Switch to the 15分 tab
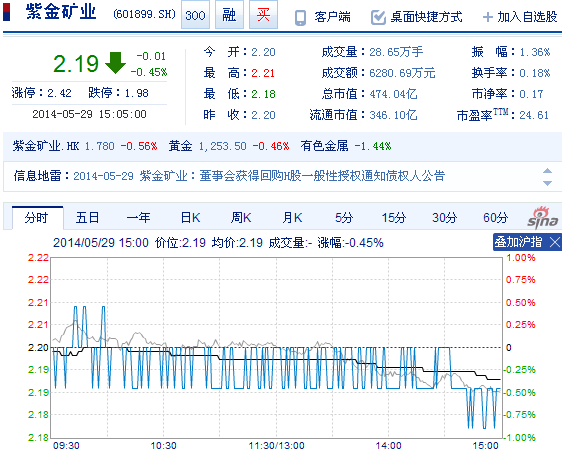The height and width of the screenshot is (454, 562). (394, 218)
